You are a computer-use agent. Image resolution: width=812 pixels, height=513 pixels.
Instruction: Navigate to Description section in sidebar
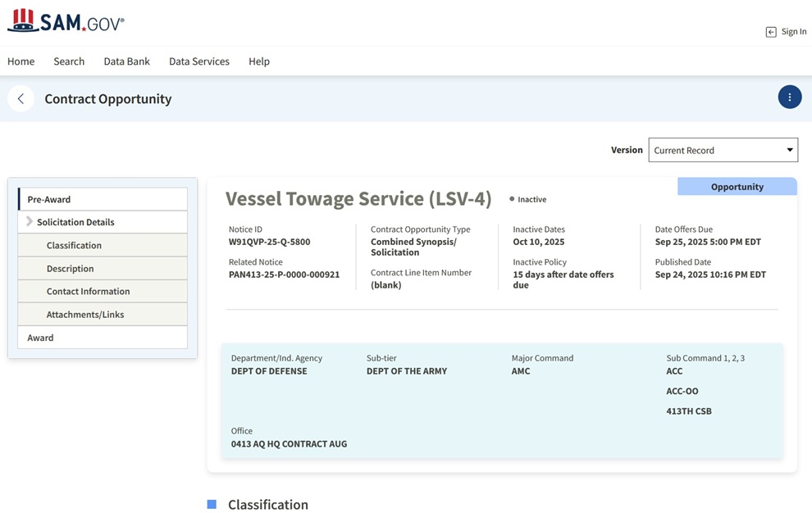[x=70, y=268]
